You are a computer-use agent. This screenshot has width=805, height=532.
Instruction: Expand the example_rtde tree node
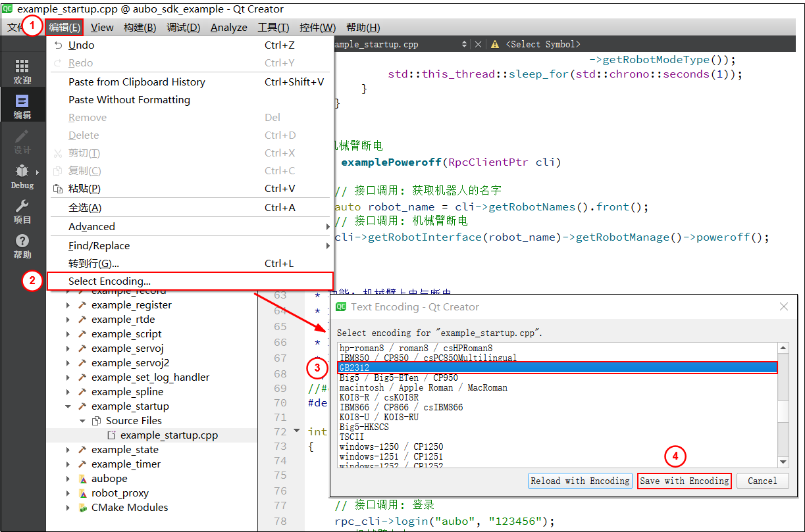click(68, 320)
